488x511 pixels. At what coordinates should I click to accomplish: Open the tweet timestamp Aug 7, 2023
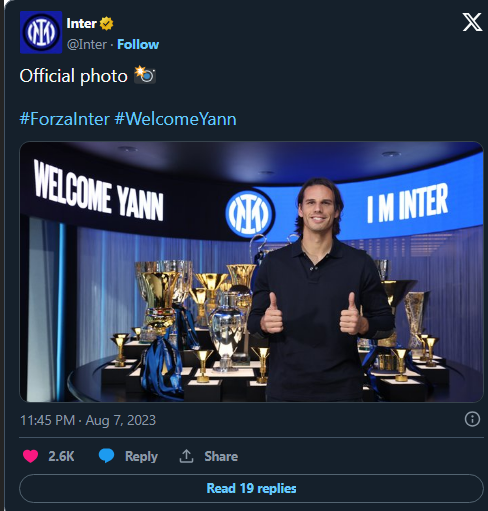click(x=88, y=420)
